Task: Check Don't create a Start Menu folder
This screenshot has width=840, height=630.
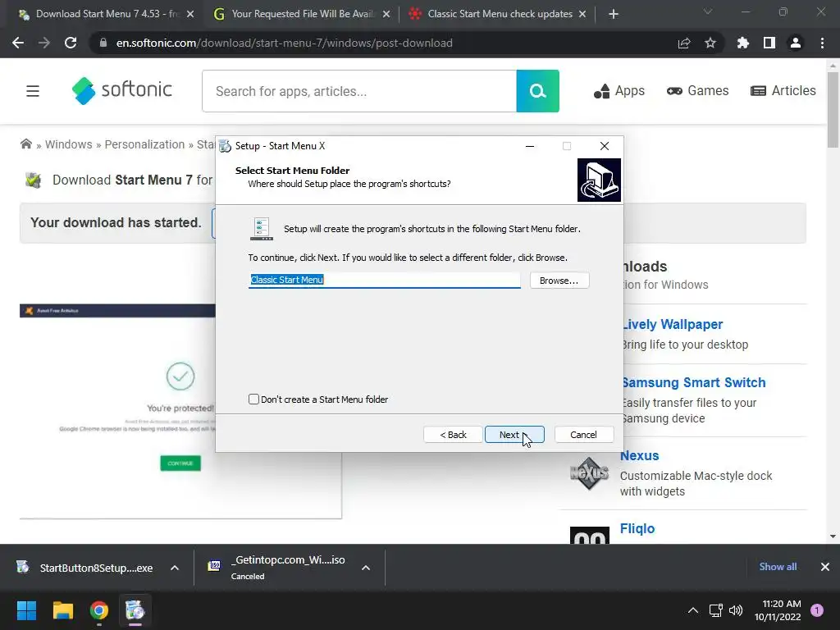Action: point(254,399)
